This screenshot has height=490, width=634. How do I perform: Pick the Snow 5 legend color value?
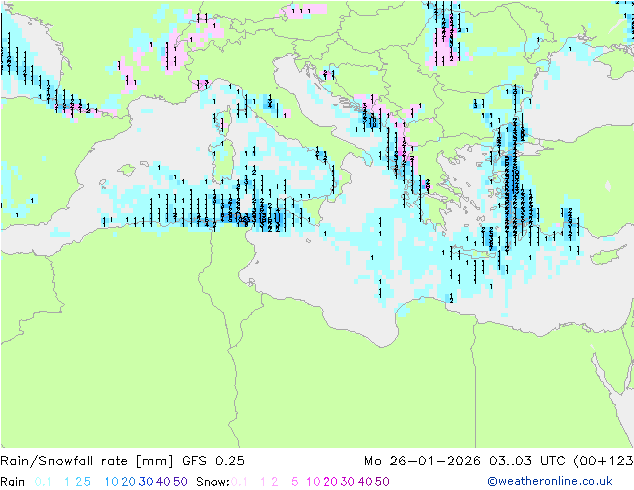(x=295, y=482)
